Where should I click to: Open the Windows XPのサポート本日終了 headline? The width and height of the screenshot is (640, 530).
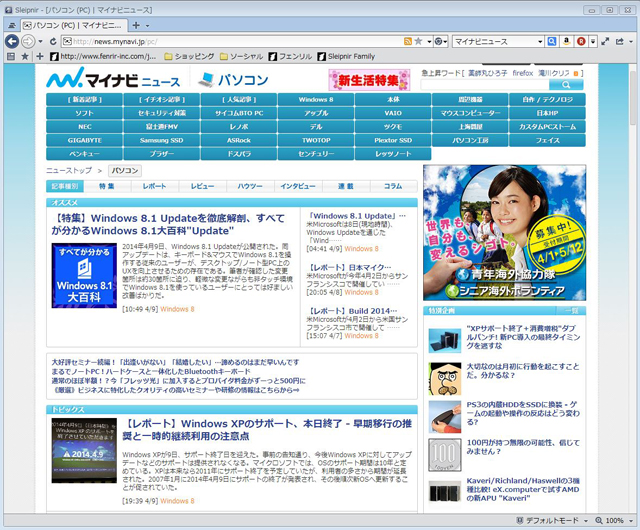point(267,430)
